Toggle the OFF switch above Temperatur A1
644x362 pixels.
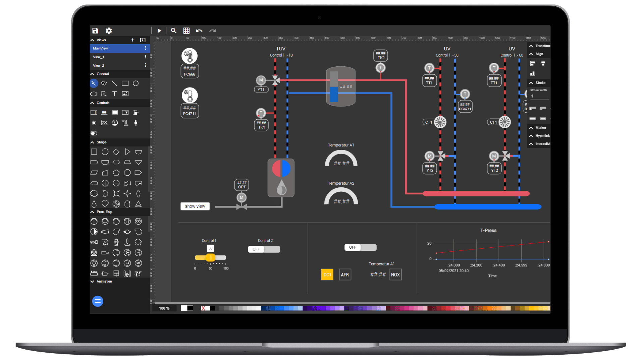[x=361, y=247]
